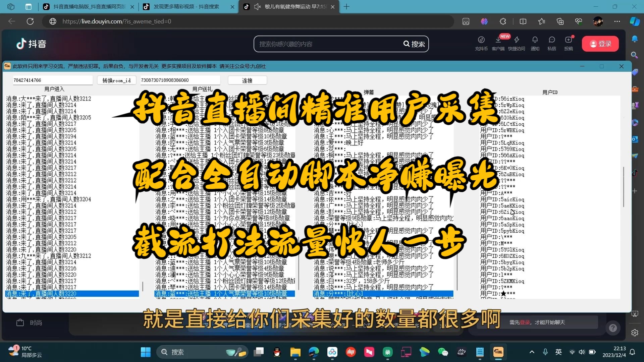Open the 充抖币 coin recharge icon
The width and height of the screenshot is (644, 362).
[x=481, y=43]
